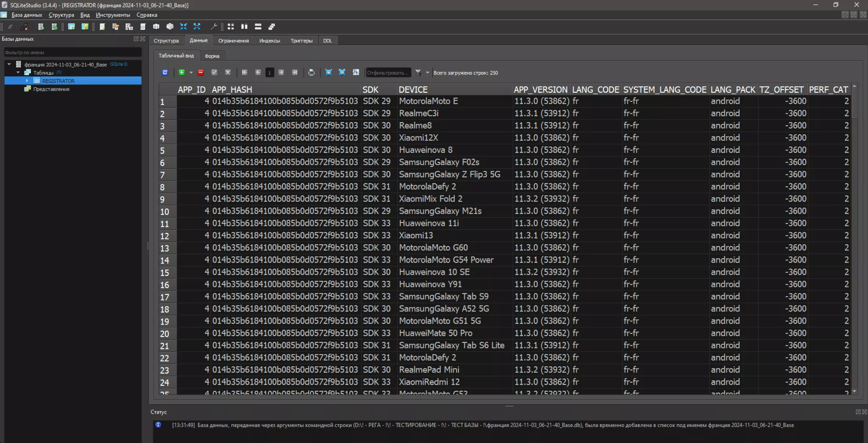
Task: Click the blue arrows-outward toolbar icon
Action: pyautogui.click(x=197, y=26)
